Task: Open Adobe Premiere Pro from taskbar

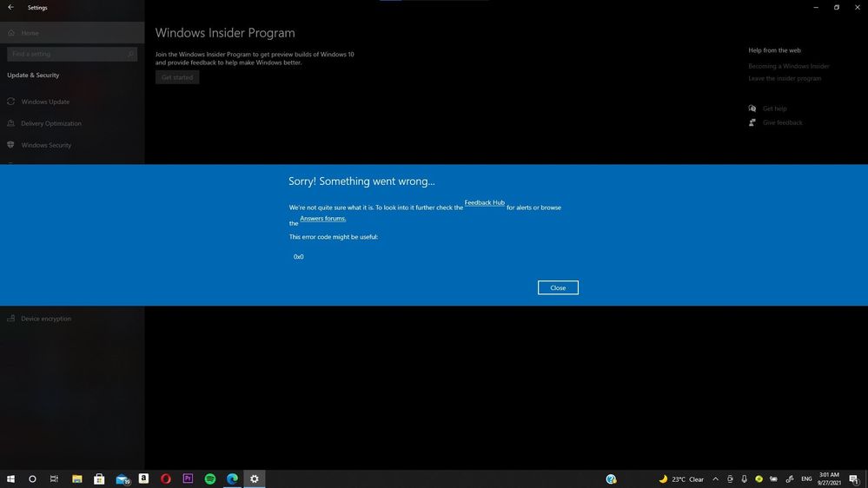Action: coord(188,478)
